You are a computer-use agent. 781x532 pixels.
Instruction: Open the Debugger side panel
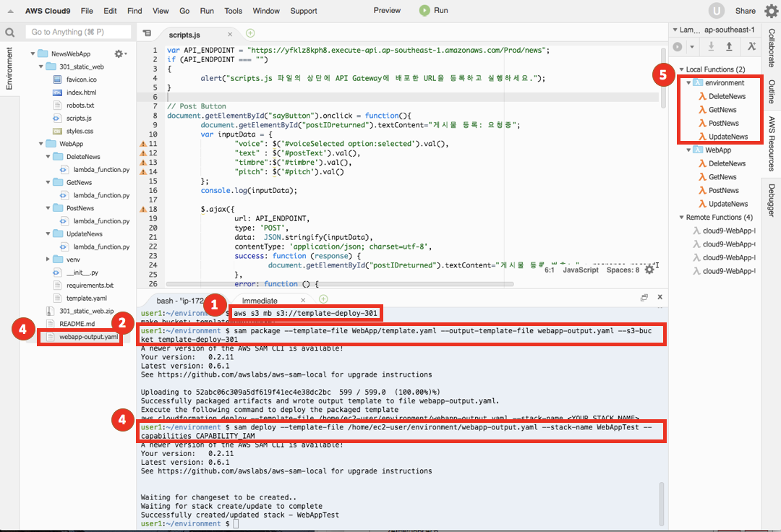coord(772,200)
